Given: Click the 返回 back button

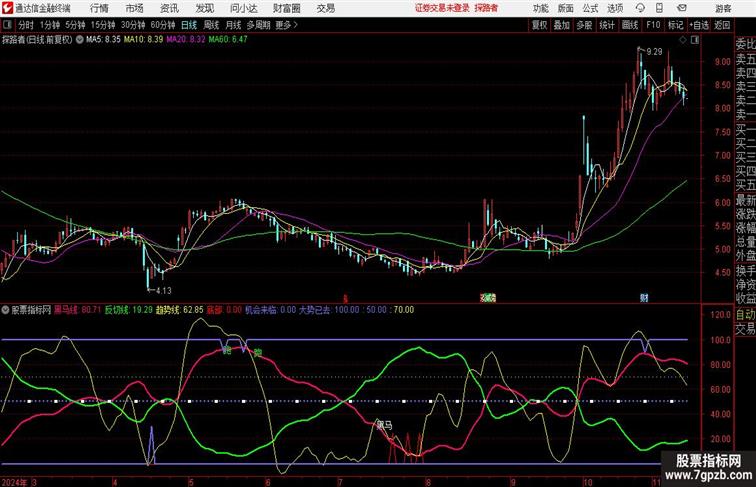Looking at the screenshot, I should pyautogui.click(x=722, y=25).
